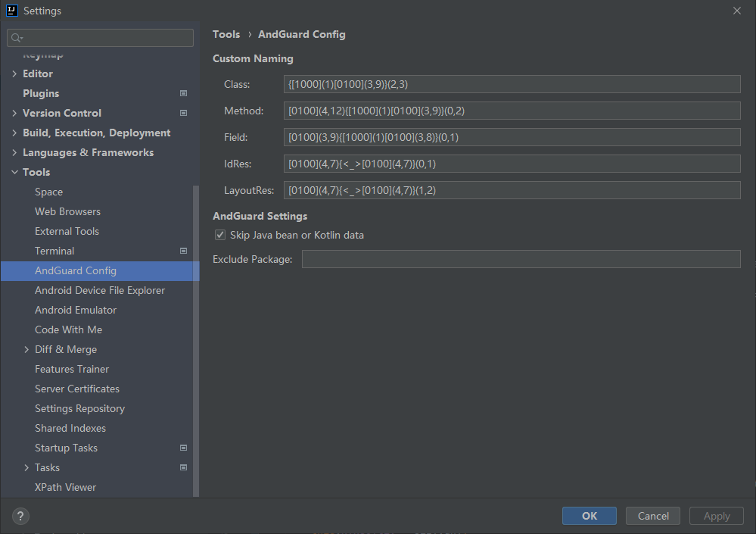Click the Method naming input field
This screenshot has height=534, width=756.
(x=512, y=111)
